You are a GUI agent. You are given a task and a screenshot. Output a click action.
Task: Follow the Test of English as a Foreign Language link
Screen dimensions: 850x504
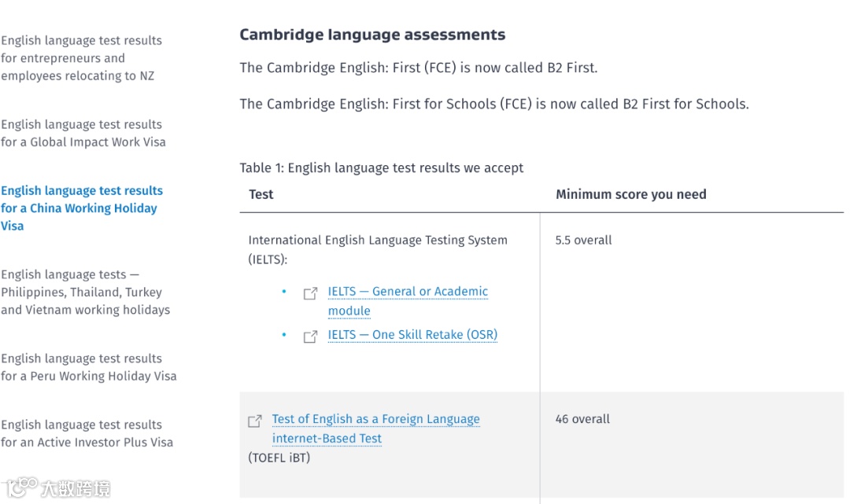[375, 420]
